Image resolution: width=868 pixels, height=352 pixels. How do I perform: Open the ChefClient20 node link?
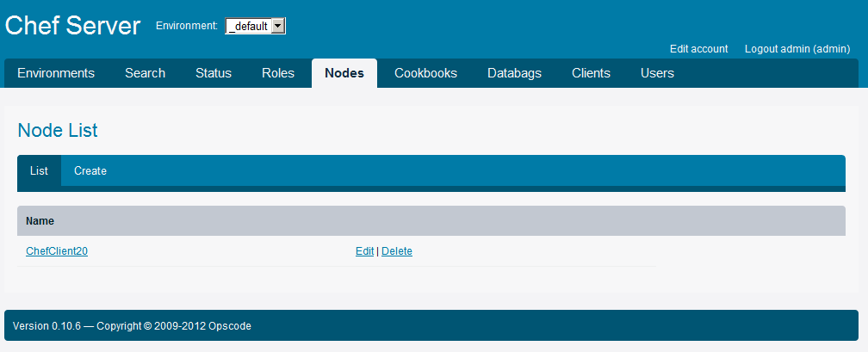[x=57, y=251]
